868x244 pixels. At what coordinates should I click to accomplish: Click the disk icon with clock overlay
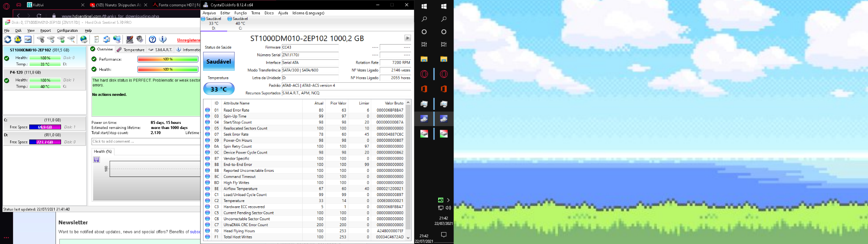51,39
